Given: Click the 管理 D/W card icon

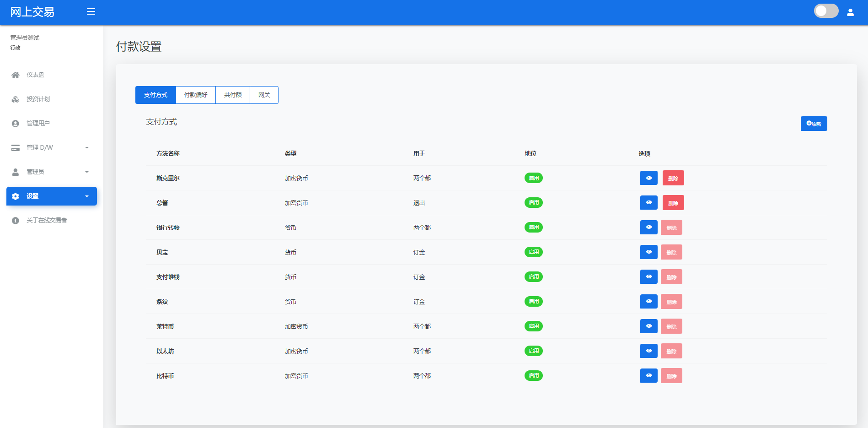Looking at the screenshot, I should 16,148.
